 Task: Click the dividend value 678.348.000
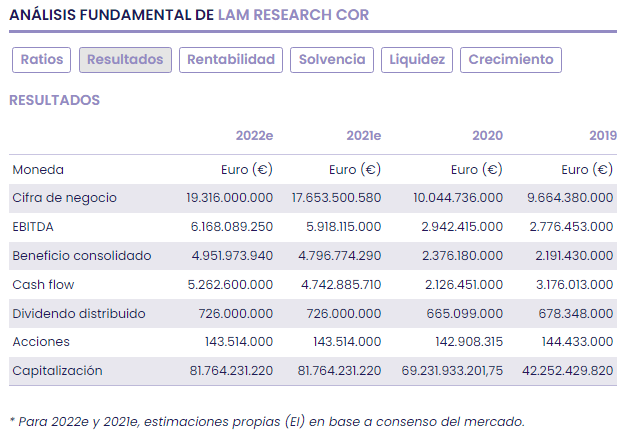pyautogui.click(x=576, y=314)
